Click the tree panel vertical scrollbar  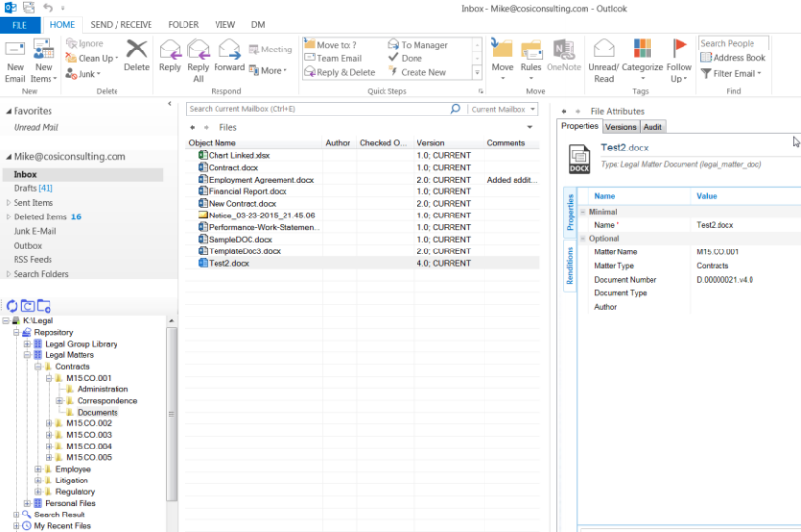[x=172, y=414]
